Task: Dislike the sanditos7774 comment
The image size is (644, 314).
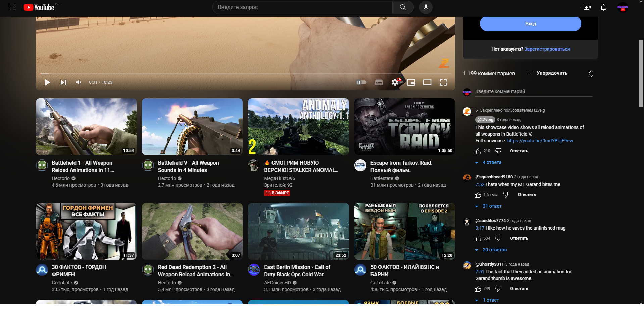Action: pyautogui.click(x=498, y=239)
